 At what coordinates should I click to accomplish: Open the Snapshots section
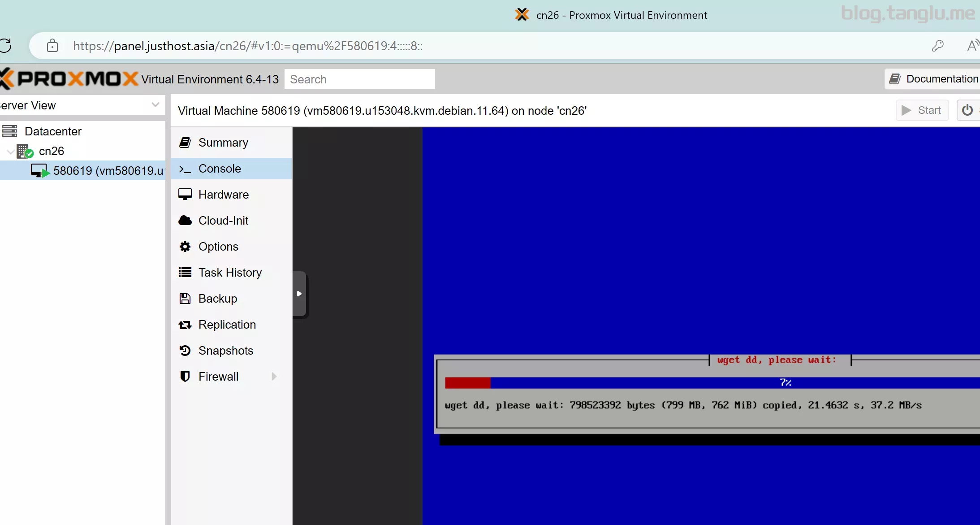click(225, 351)
